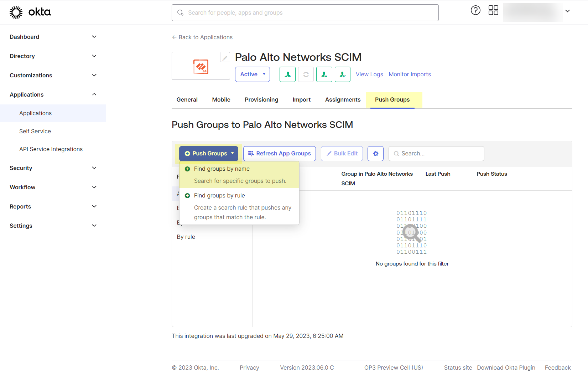
Task: Open the Okta apps grid icon
Action: tap(493, 10)
